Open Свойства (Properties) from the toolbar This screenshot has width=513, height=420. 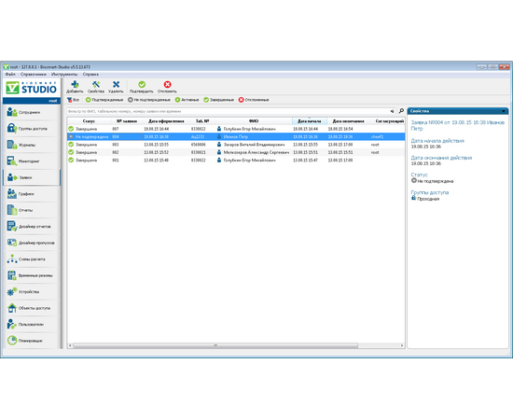(96, 87)
